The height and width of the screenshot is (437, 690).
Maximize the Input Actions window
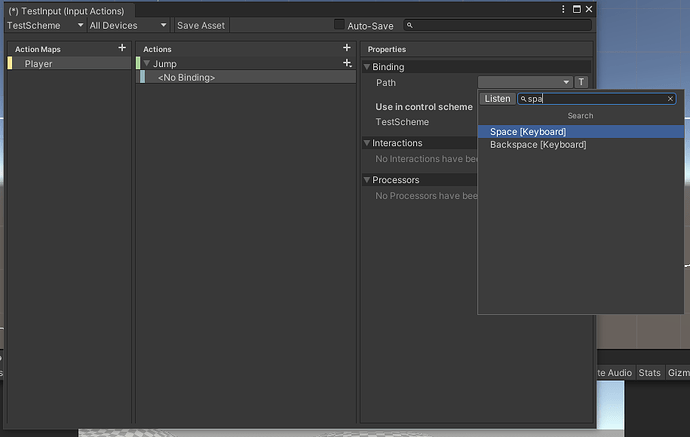point(576,9)
